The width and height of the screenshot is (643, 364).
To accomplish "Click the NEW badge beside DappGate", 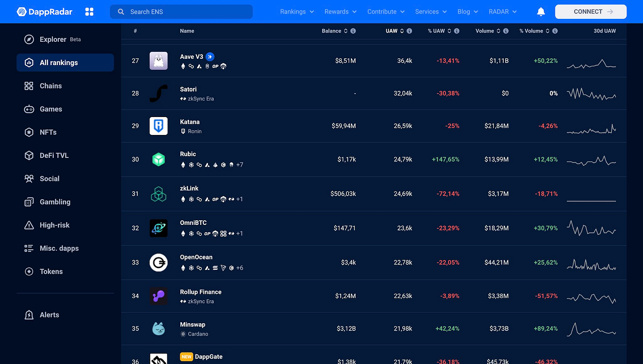I will (x=186, y=357).
